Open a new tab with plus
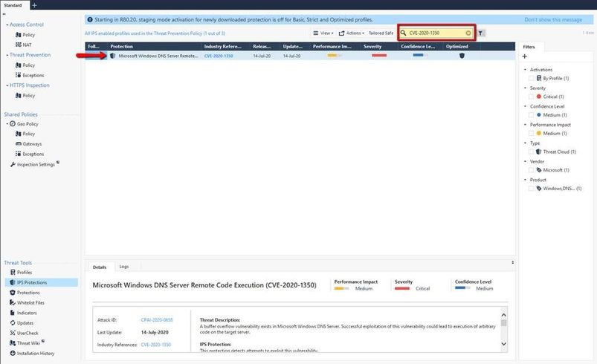 click(x=35, y=5)
